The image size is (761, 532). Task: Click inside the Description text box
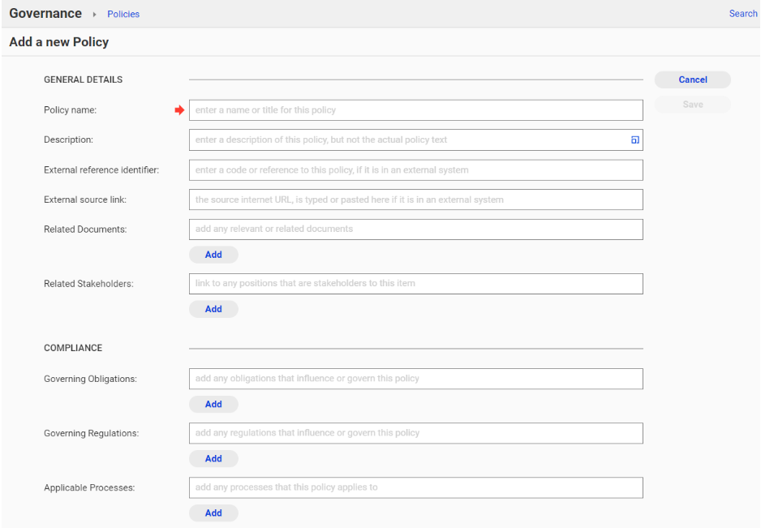click(x=406, y=139)
